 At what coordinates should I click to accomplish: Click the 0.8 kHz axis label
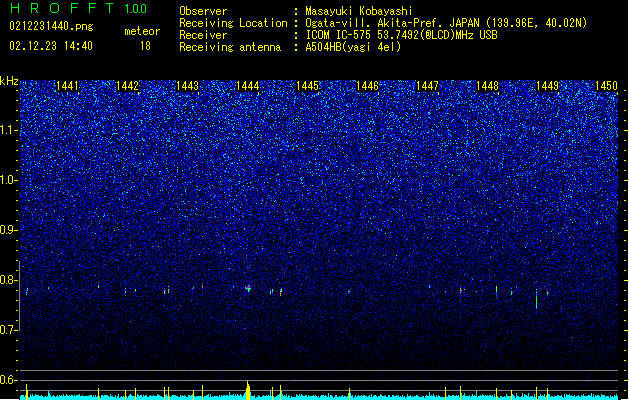(8, 280)
